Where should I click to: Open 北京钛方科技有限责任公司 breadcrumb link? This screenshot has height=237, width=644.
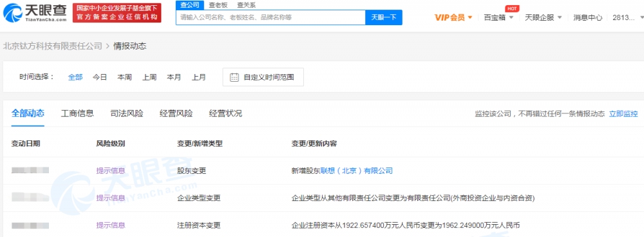pyautogui.click(x=52, y=46)
